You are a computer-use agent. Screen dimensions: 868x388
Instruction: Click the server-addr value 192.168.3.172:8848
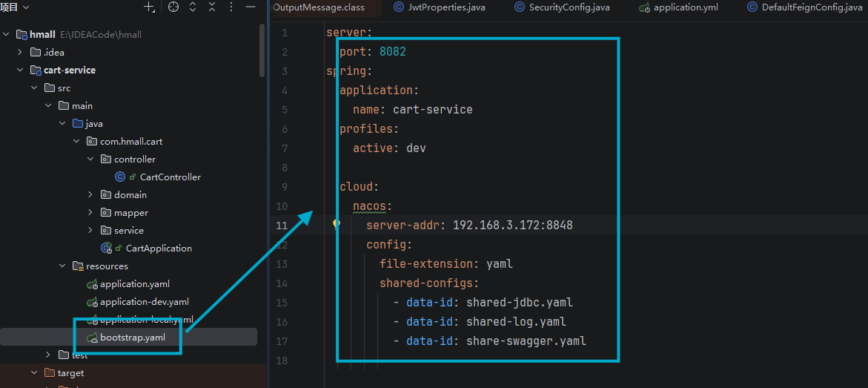click(x=513, y=225)
